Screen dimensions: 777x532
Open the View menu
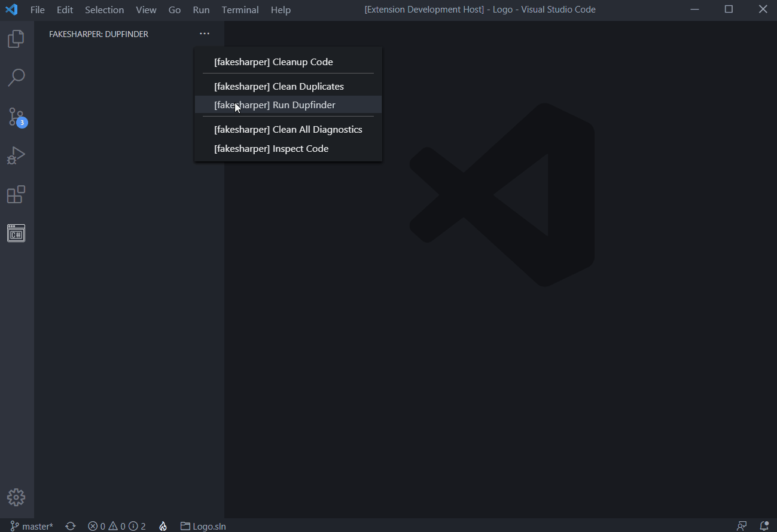[146, 10]
